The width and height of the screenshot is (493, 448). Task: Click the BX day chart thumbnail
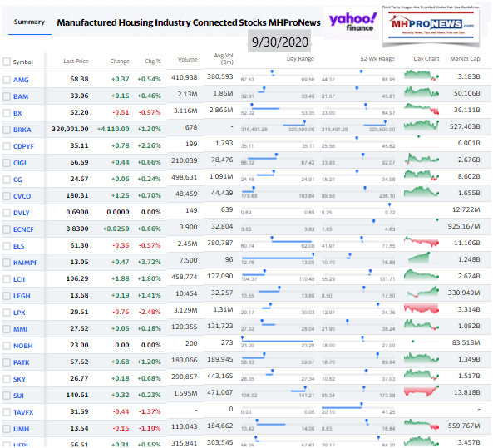tap(422, 109)
